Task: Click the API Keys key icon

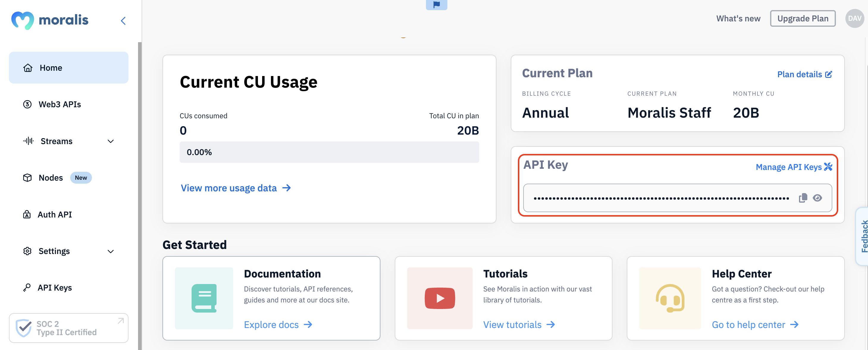Action: point(27,288)
